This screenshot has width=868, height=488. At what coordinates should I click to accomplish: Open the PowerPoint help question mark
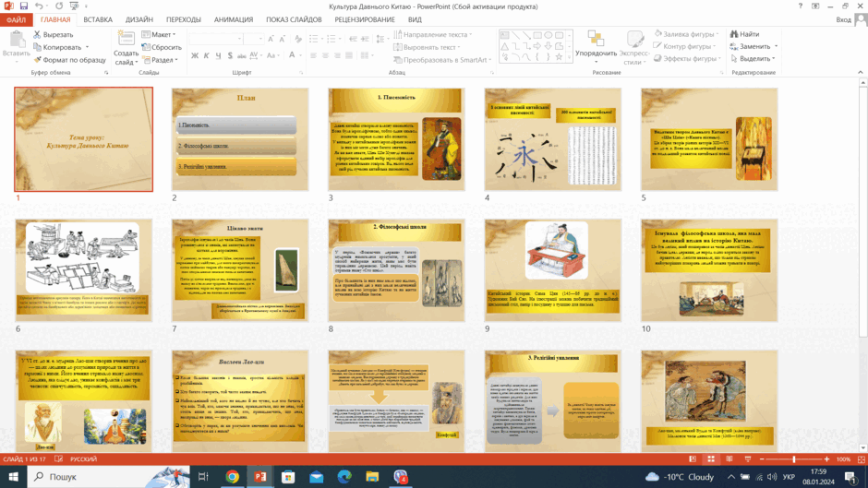[x=801, y=6]
